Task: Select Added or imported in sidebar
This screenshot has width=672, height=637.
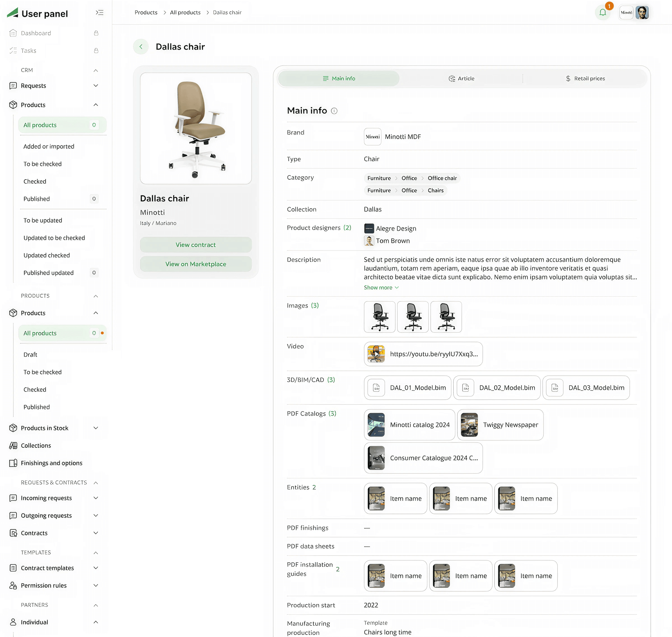Action: 49,146
